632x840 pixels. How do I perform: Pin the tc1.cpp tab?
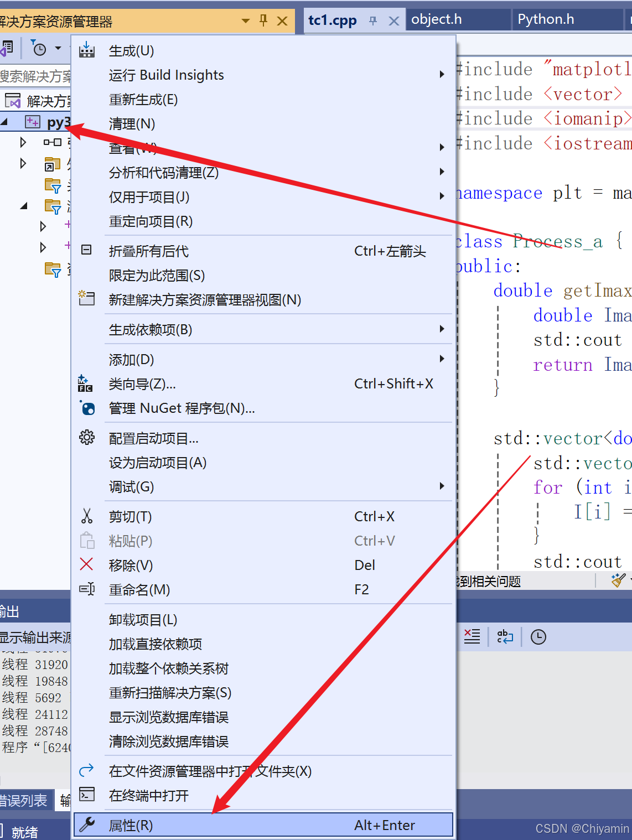click(x=373, y=21)
